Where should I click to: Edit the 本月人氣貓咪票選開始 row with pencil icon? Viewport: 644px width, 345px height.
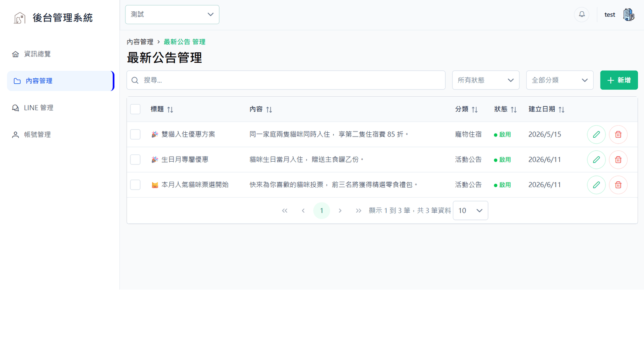tap(596, 185)
